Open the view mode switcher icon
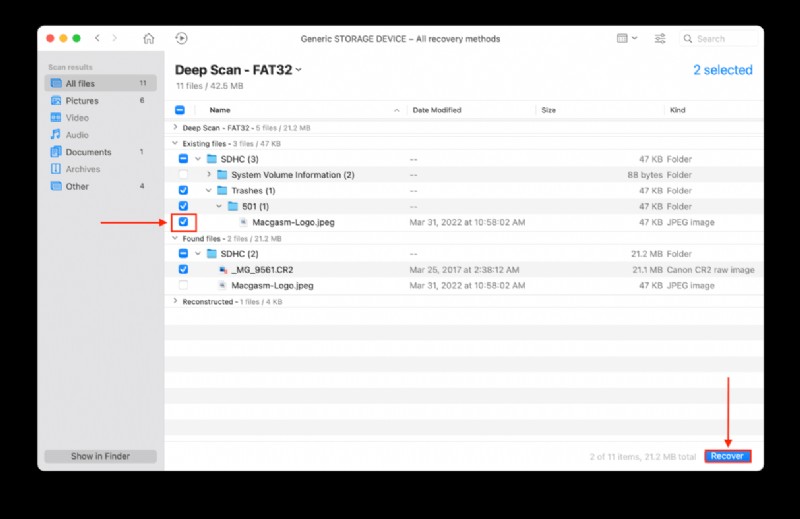The width and height of the screenshot is (800, 519). coord(627,38)
